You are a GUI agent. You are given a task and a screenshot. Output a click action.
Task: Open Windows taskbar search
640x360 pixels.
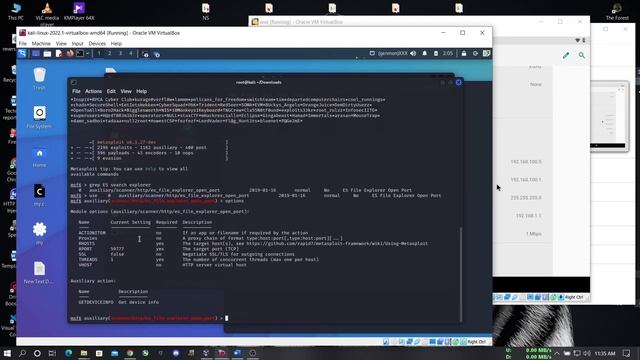coord(22,353)
